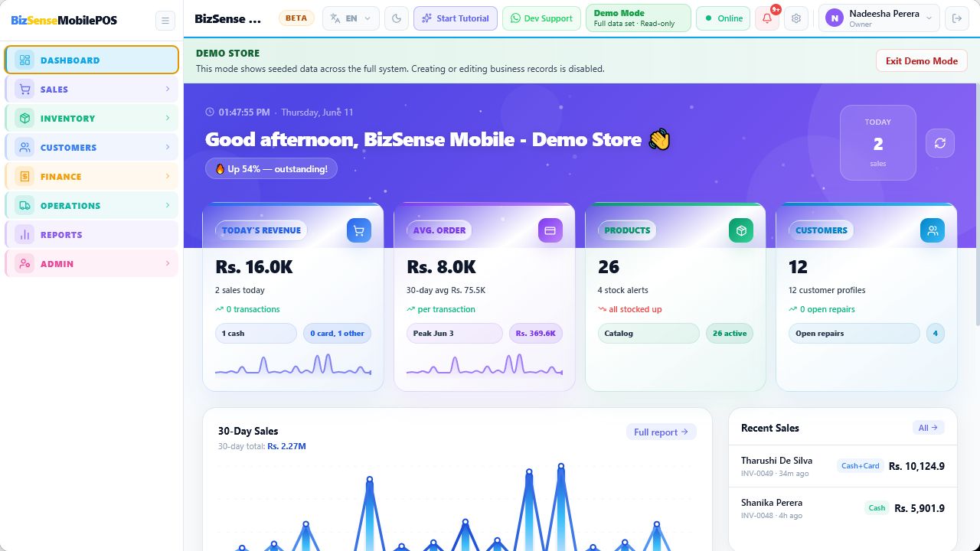Image resolution: width=980 pixels, height=551 pixels.
Task: Click the Open repairs pill on Customers card
Action: 854,334
